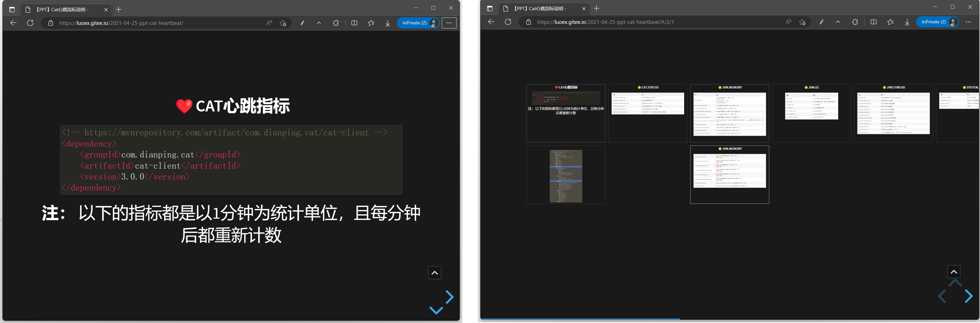Open tab actions menu in right window
Viewport: 980px width, 323px height.
click(x=489, y=8)
